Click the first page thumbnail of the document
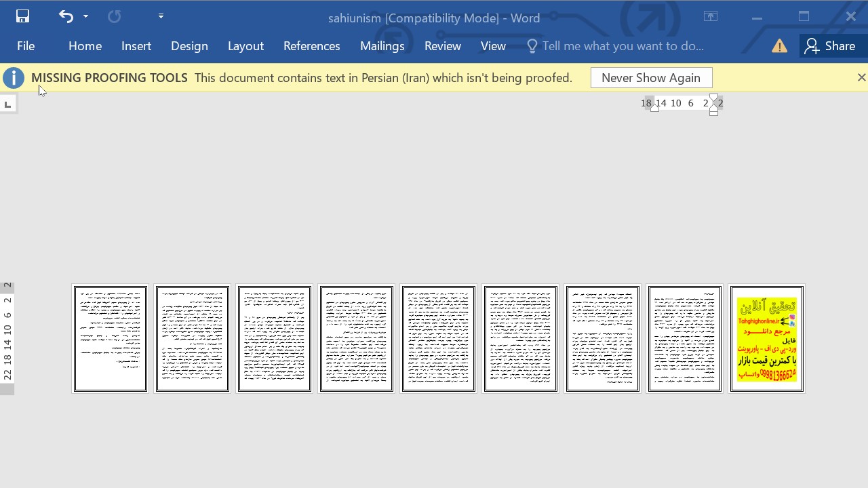 pyautogui.click(x=111, y=339)
